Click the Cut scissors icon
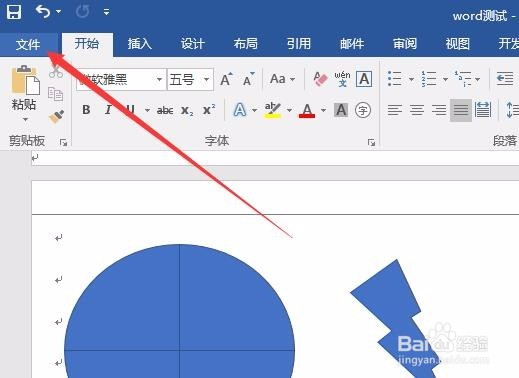 (x=56, y=71)
